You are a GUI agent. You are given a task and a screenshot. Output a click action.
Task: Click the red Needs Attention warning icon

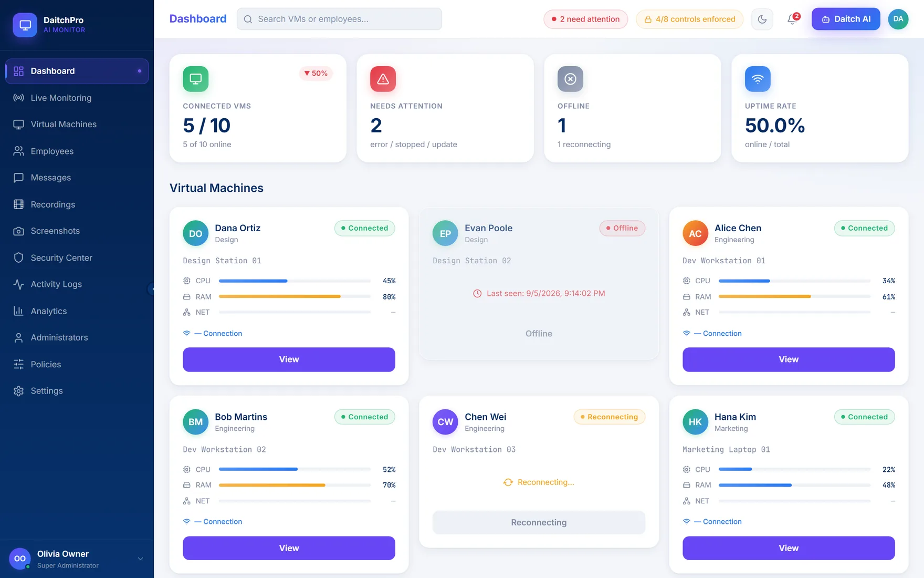pyautogui.click(x=383, y=79)
